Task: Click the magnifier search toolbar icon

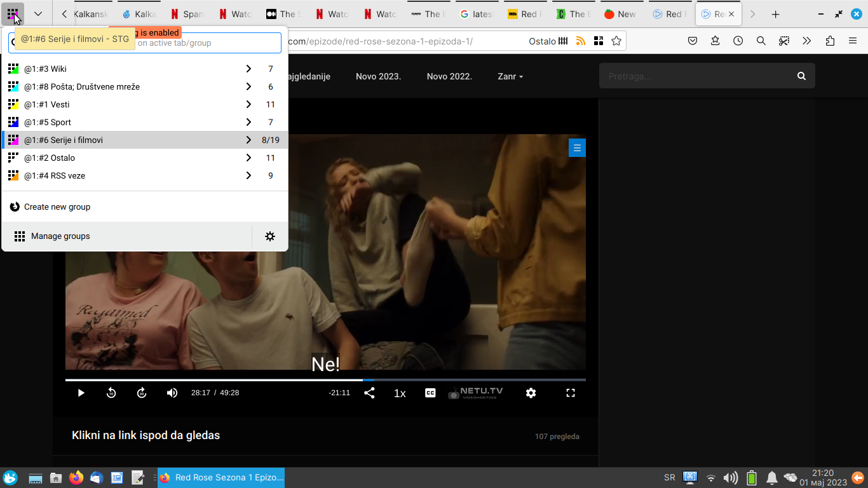Action: pyautogui.click(x=761, y=41)
